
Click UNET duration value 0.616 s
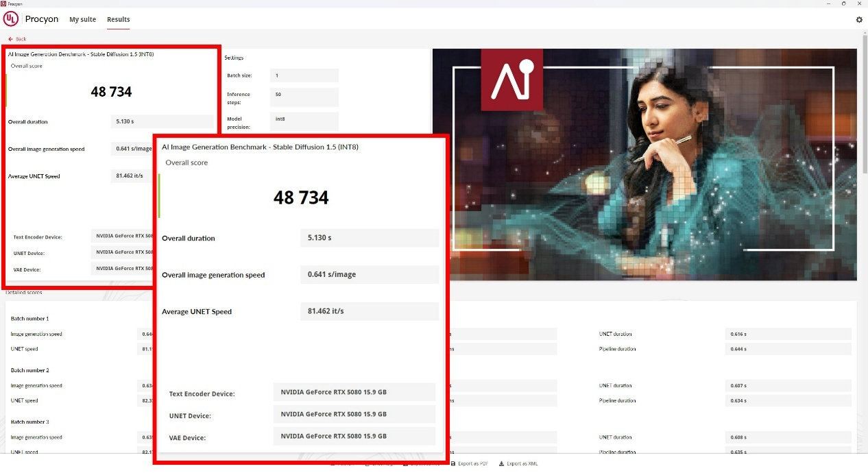pyautogui.click(x=788, y=334)
